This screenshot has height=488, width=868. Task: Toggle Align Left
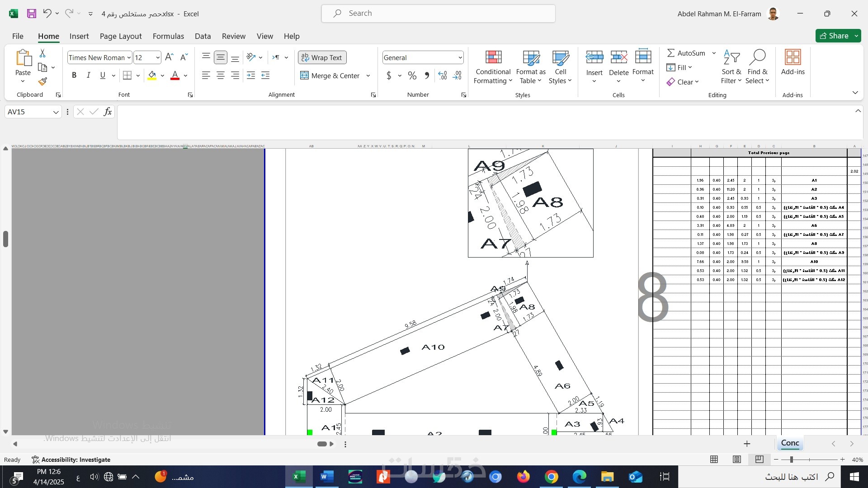206,75
